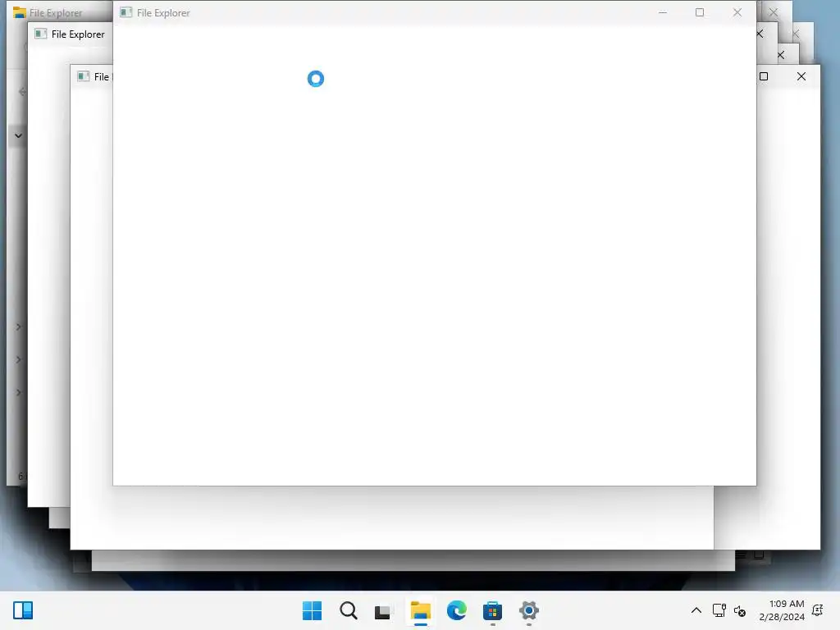840x630 pixels.
Task: Click the File Explorer taskbar icon
Action: (421, 610)
